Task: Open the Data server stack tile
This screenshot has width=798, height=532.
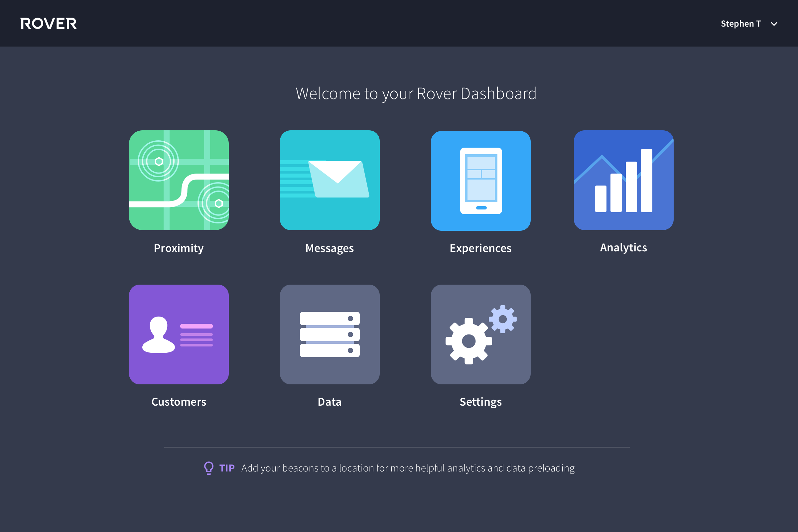Action: click(330, 334)
